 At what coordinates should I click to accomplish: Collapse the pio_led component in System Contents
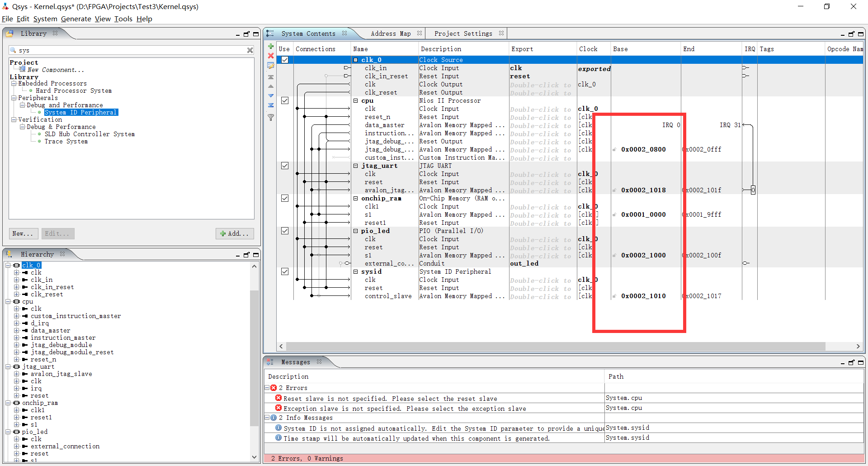pos(356,231)
